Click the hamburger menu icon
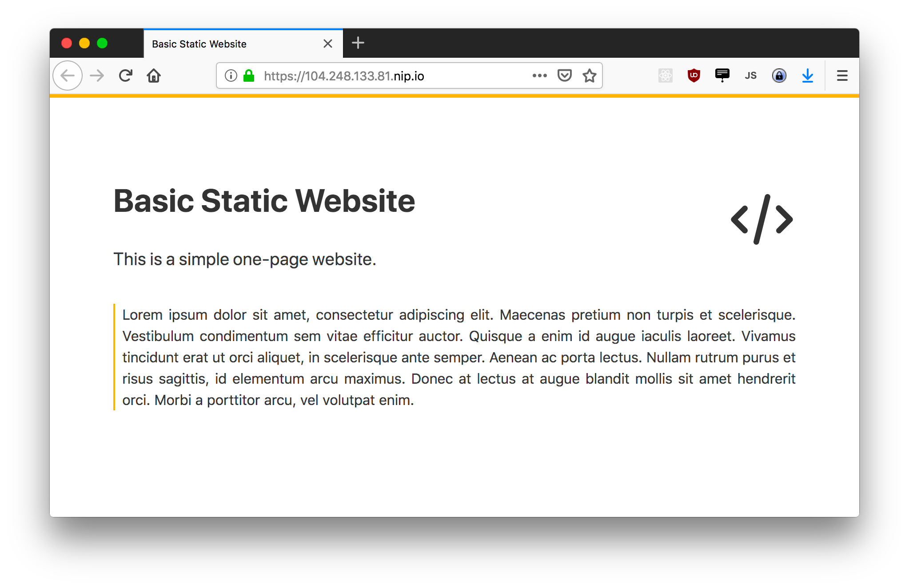The image size is (909, 588). click(x=842, y=75)
